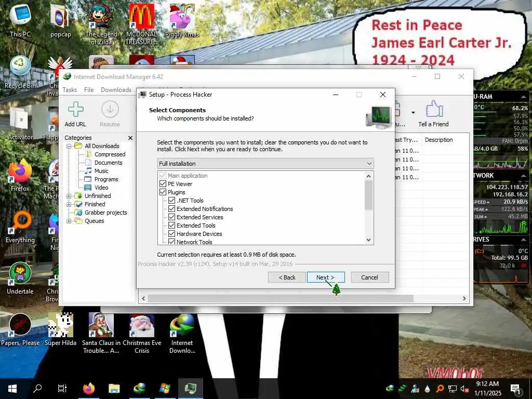Screen dimensions: 532x399
Task: Open Papers, Please desktop shortcut
Action: [20, 330]
